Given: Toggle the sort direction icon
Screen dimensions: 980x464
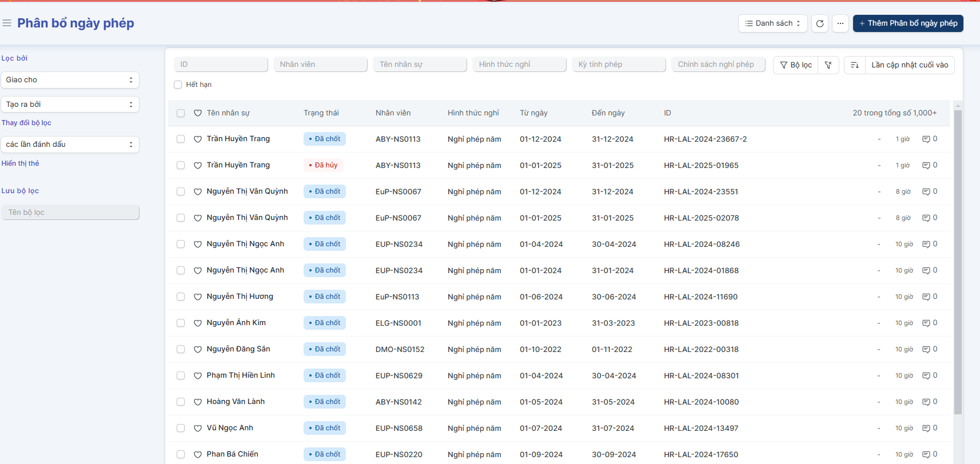Looking at the screenshot, I should click(x=854, y=65).
